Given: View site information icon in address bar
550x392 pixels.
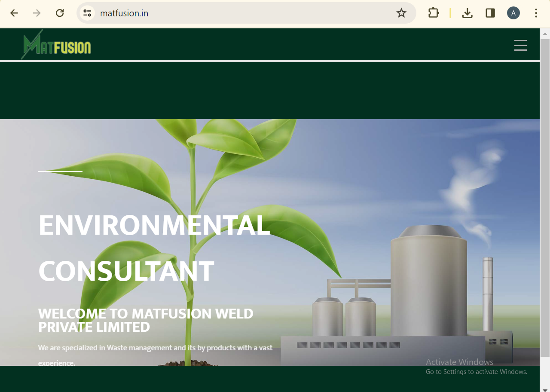Looking at the screenshot, I should pyautogui.click(x=88, y=13).
